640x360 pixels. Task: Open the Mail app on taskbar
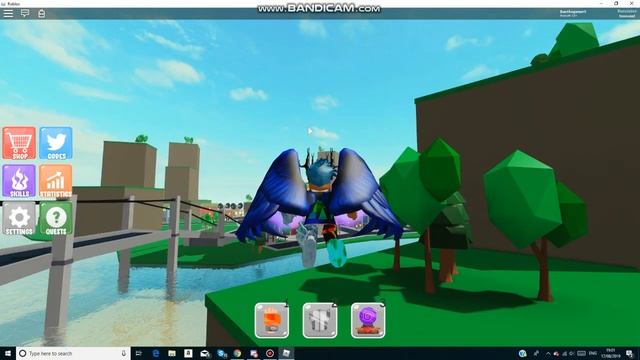204,353
